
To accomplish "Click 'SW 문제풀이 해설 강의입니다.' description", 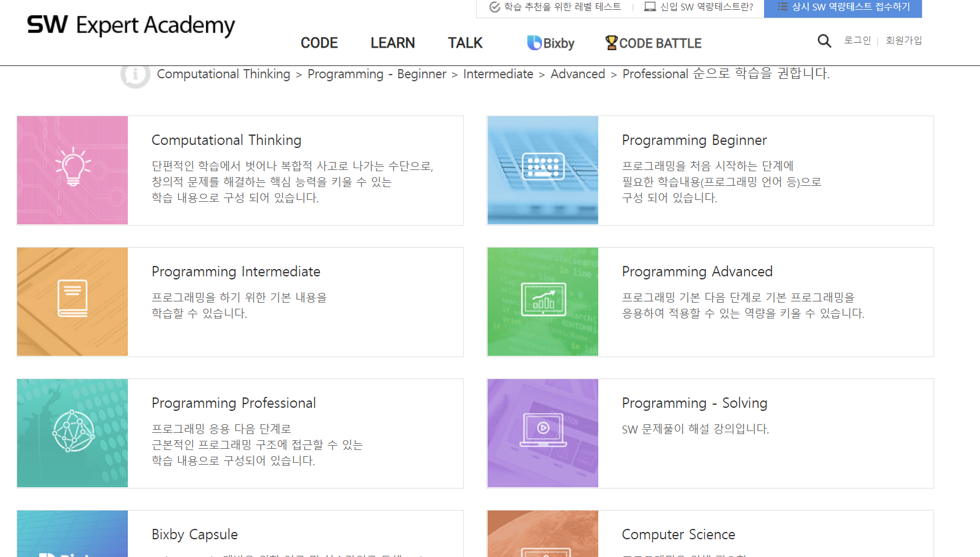I will coord(696,429).
